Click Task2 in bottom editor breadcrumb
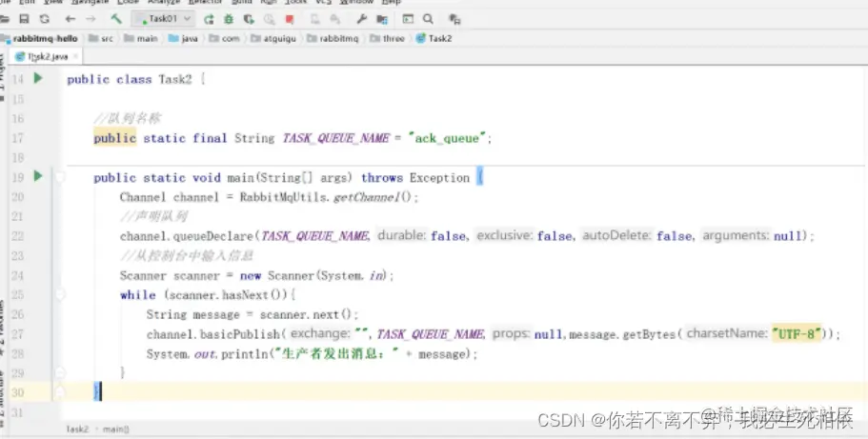 (x=77, y=429)
